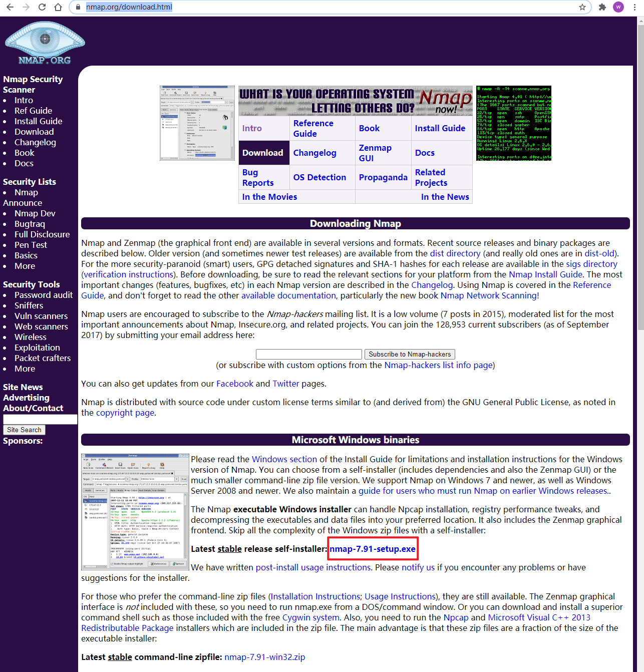The height and width of the screenshot is (672, 644).
Task: Open About/Contact sidebar link
Action: [33, 408]
